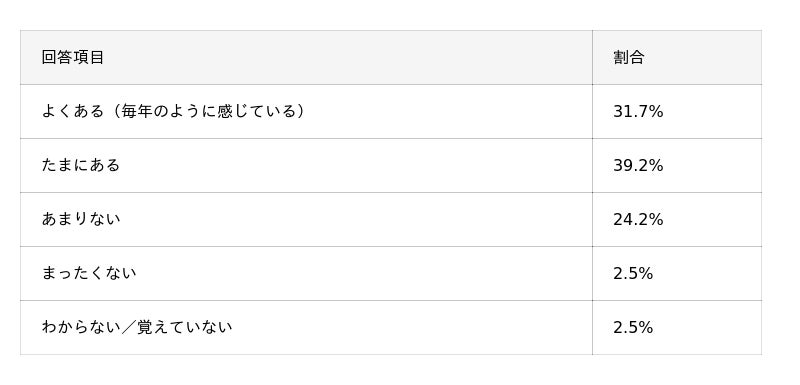Select the たまにある row label

[x=81, y=165]
